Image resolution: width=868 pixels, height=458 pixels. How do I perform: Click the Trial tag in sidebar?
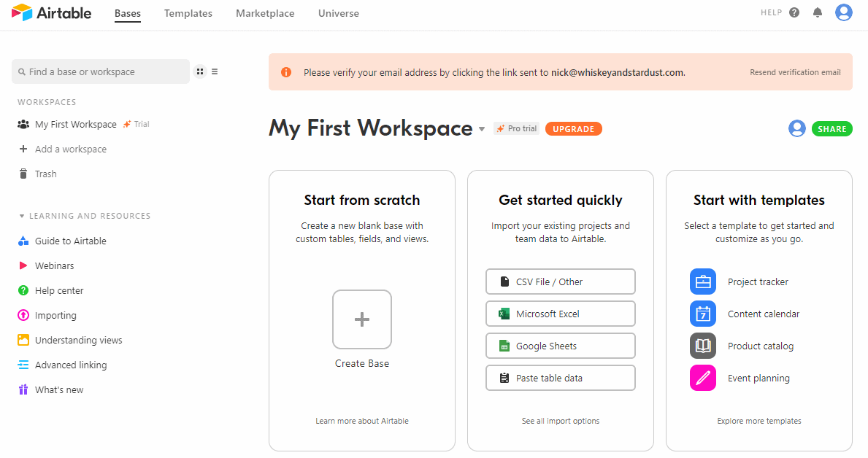[137, 125]
